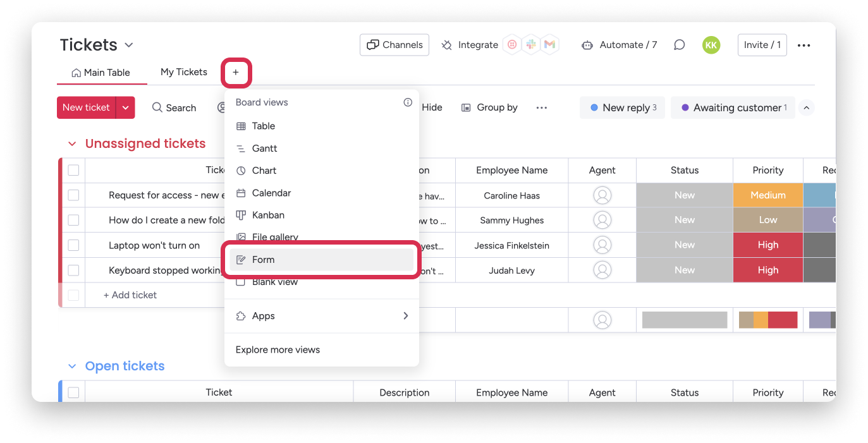The height and width of the screenshot is (443, 868).
Task: Select Table view from Board views
Action: coord(322,126)
